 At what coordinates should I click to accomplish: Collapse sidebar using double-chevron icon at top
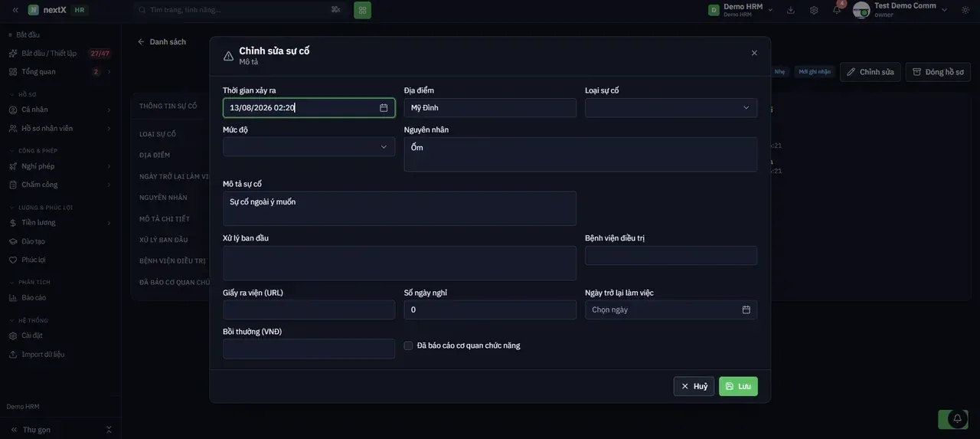pyautogui.click(x=15, y=10)
